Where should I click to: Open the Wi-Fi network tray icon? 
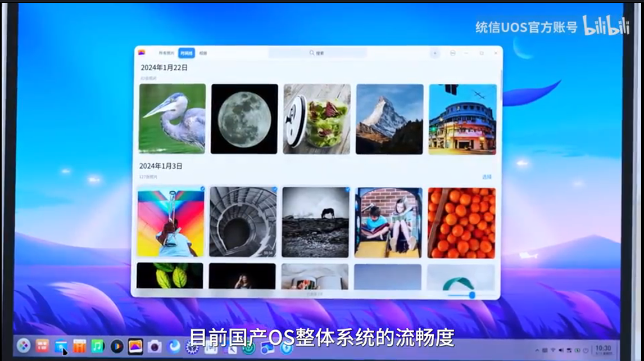point(553,350)
